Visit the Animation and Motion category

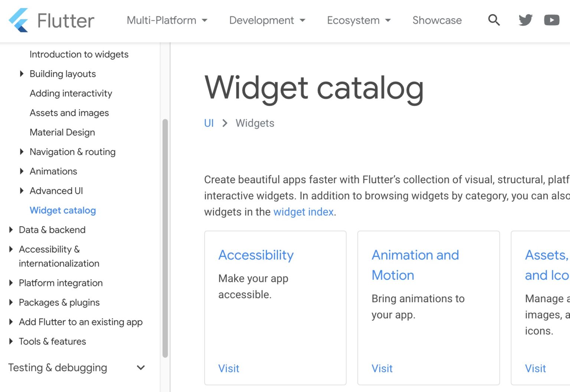point(382,368)
